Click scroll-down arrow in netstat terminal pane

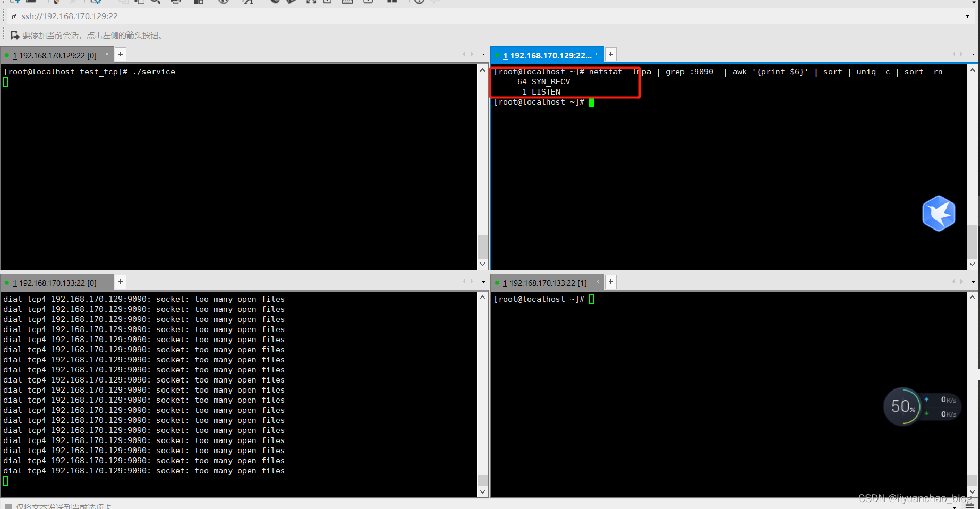tap(972, 264)
